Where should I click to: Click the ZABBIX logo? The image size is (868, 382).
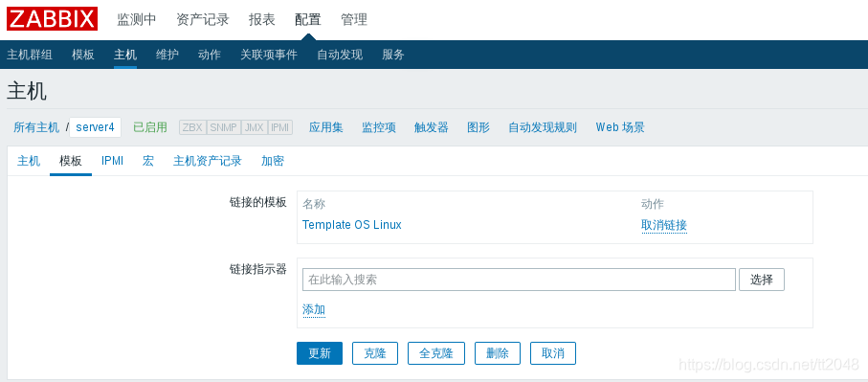[52, 19]
